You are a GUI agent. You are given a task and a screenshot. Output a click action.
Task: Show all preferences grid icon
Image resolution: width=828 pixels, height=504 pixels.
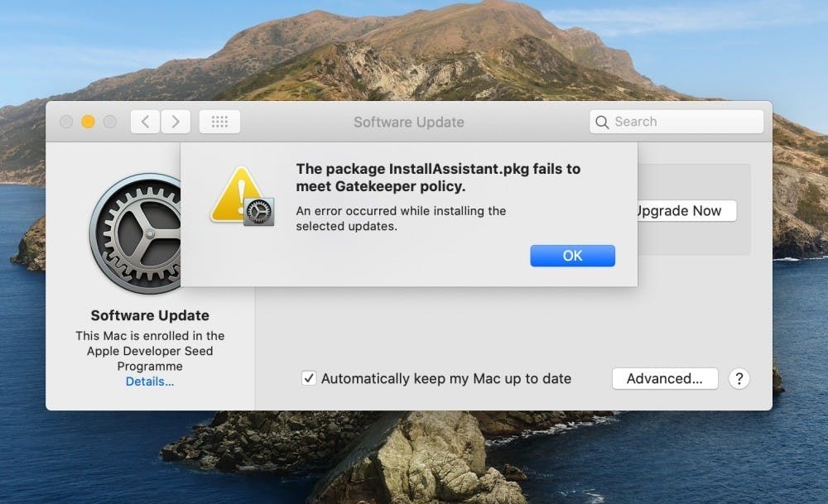[x=219, y=122]
